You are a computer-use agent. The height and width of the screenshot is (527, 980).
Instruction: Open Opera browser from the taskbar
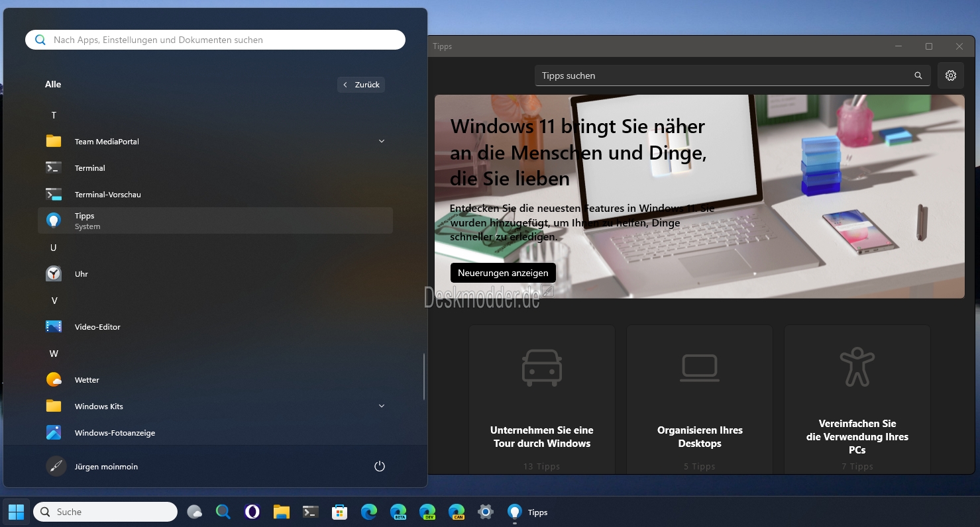coord(252,512)
